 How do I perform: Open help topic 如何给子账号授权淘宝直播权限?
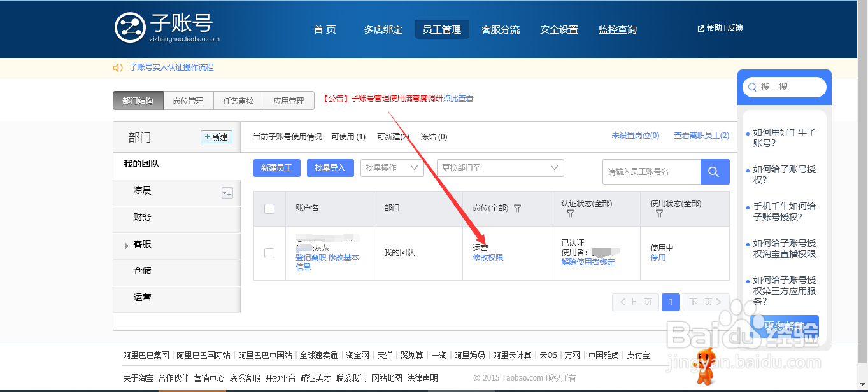785,248
